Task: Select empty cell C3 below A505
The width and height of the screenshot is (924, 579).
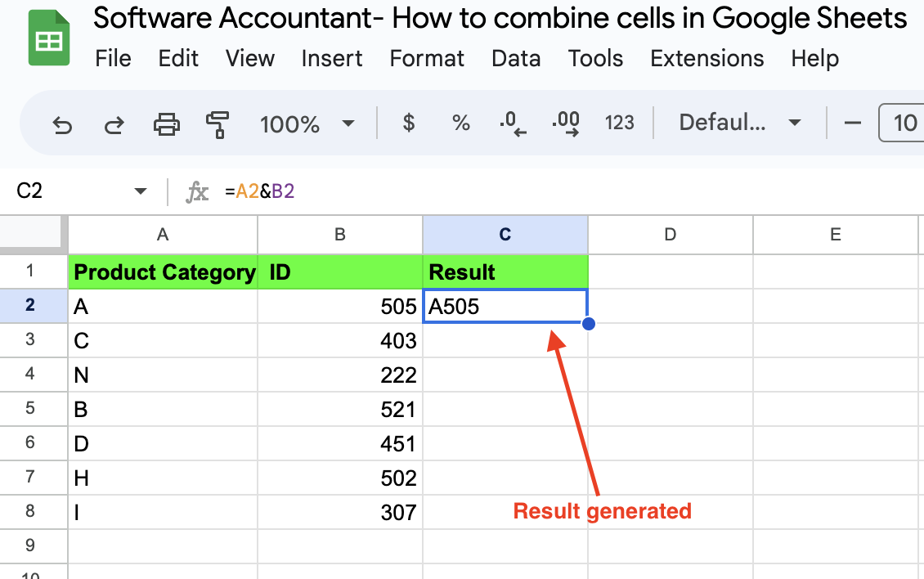Action: 505,340
